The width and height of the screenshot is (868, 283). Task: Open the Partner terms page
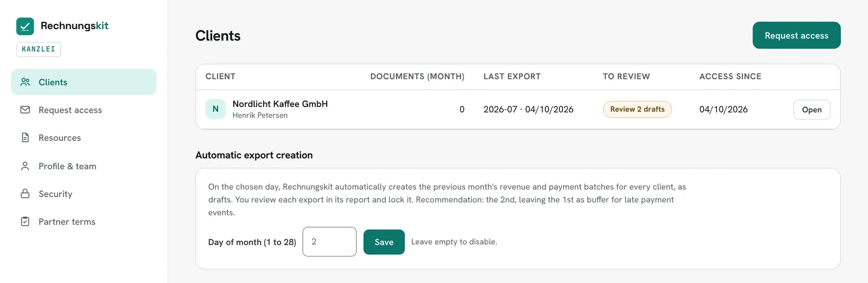click(84, 221)
